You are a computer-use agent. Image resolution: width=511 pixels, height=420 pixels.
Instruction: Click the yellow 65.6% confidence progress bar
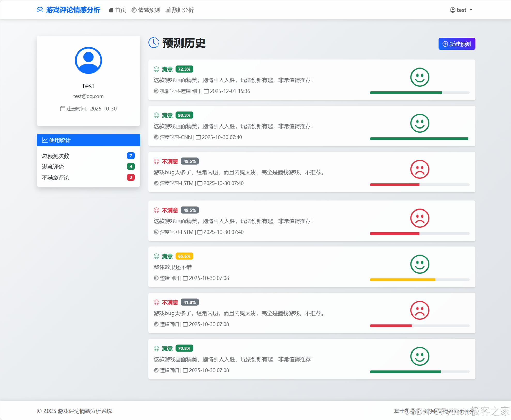(402, 280)
